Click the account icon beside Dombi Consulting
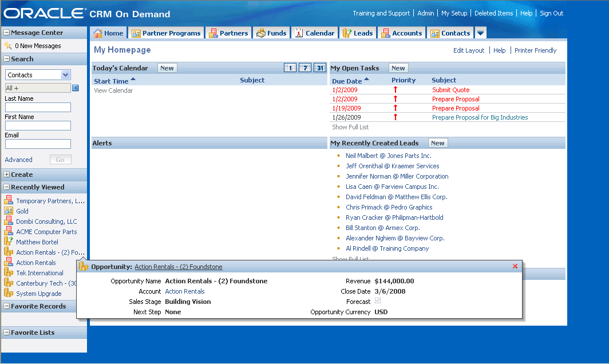 9,221
